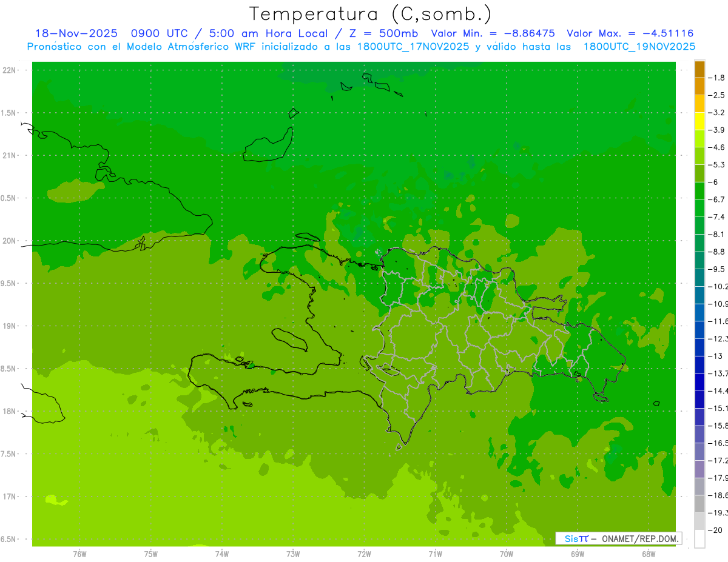The image size is (728, 562).
Task: Click the '-17.9' legend value
Action: coord(718,478)
